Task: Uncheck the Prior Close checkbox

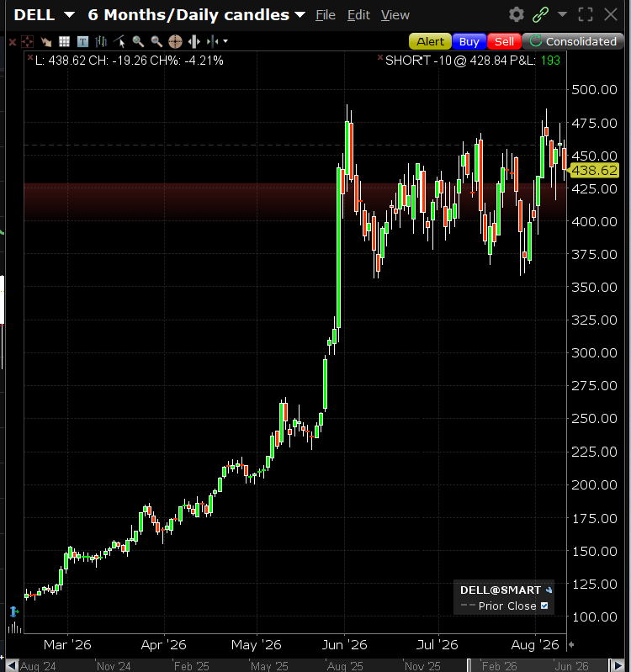Action: coord(544,606)
